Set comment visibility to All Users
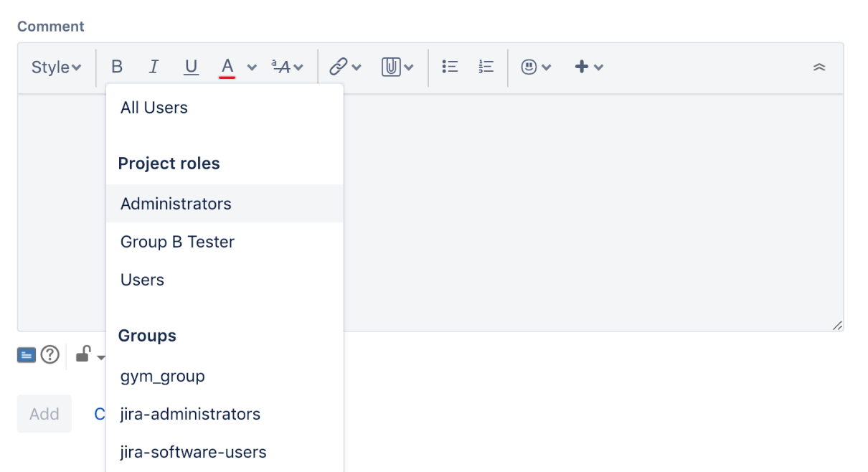The image size is (868, 472). click(x=153, y=107)
